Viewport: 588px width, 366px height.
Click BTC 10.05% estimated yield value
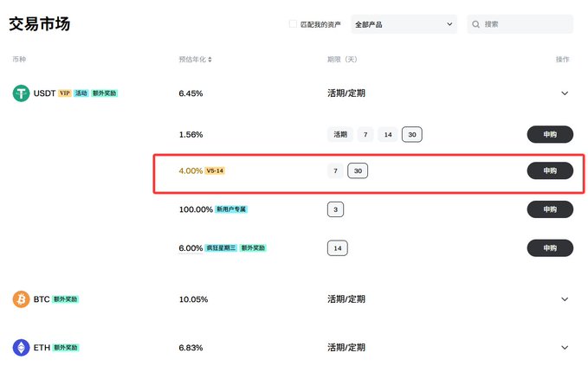[x=193, y=299]
